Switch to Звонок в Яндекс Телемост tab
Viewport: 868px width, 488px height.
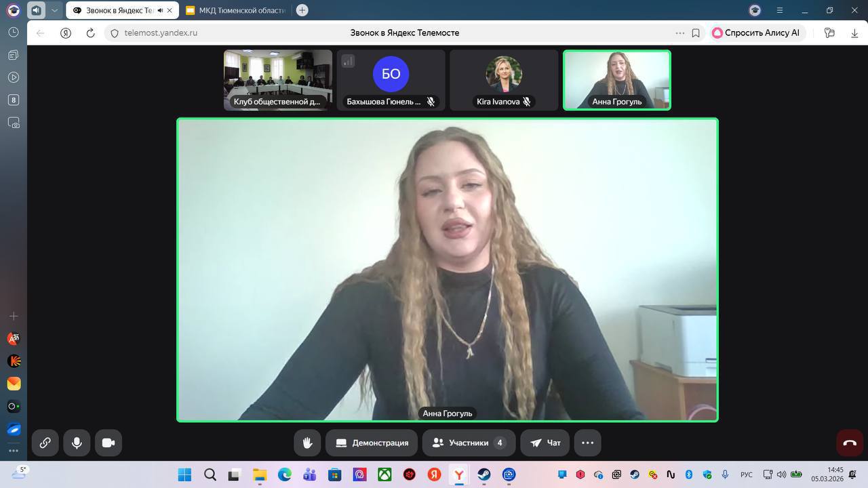point(115,10)
